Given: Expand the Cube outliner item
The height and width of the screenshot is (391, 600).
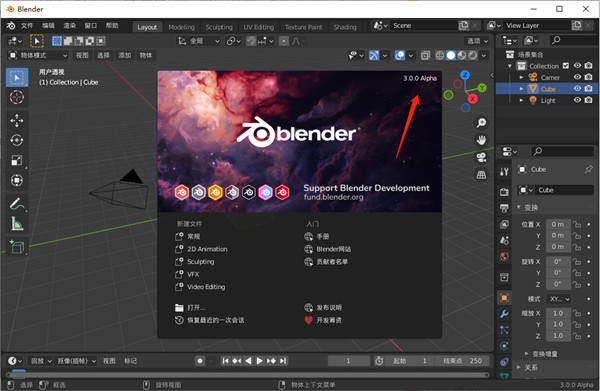Looking at the screenshot, I should coord(521,89).
